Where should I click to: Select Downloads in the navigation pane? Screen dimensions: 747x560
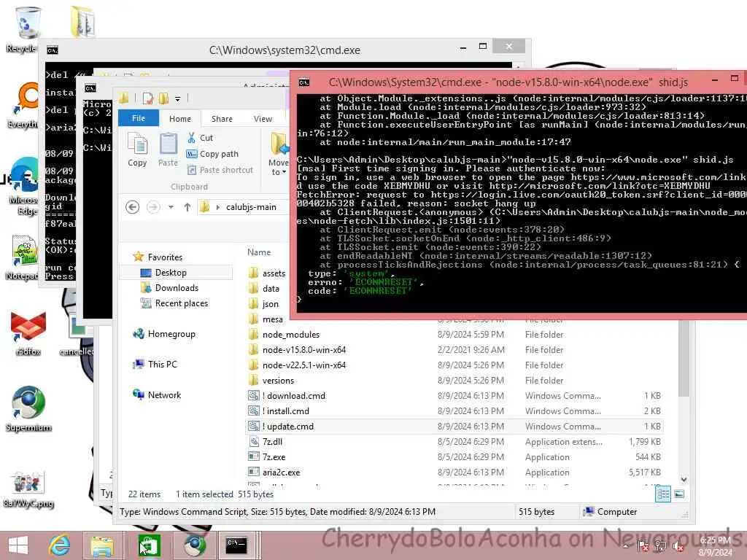[169, 287]
